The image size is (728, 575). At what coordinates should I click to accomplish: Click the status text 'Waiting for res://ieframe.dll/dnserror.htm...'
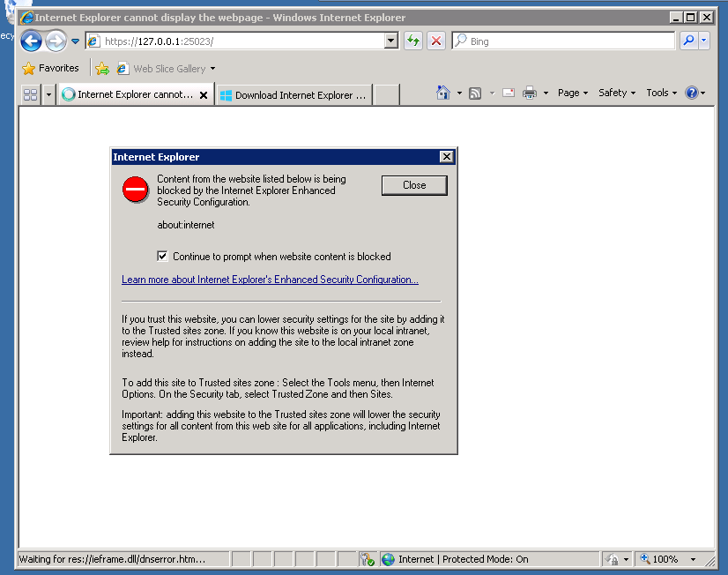point(112,559)
